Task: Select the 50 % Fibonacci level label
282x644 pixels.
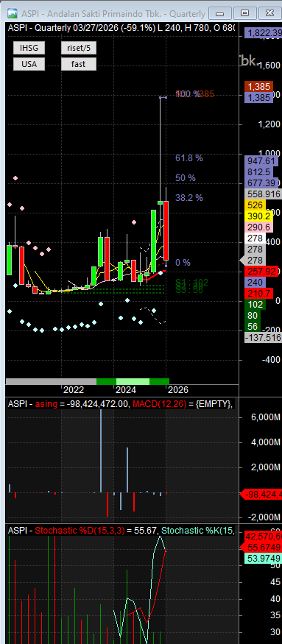Action: coord(186,178)
